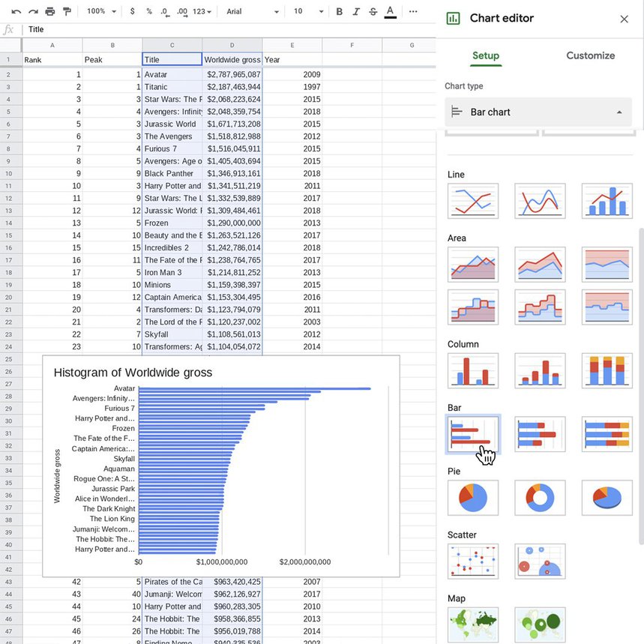
Task: Toggle strikethrough formatting
Action: (x=373, y=11)
